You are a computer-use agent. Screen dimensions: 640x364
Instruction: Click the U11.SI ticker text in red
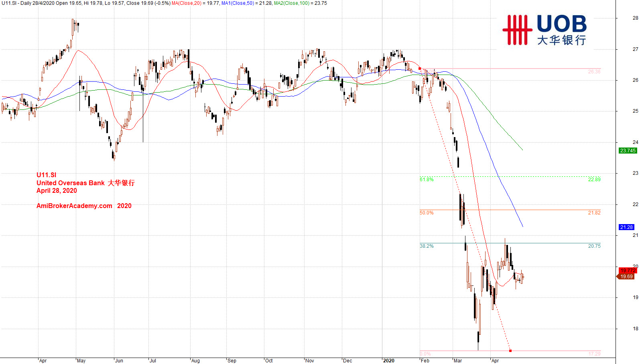pos(47,175)
